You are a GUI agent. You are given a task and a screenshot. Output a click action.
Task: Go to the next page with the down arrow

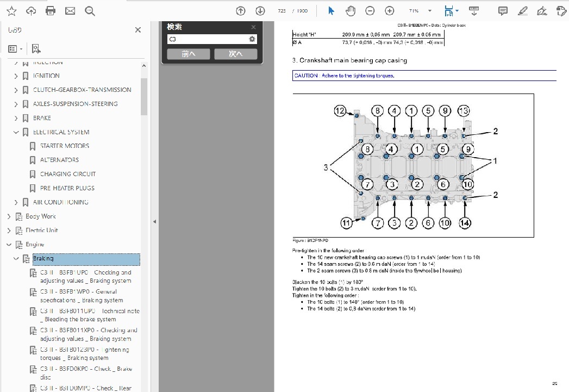click(260, 11)
